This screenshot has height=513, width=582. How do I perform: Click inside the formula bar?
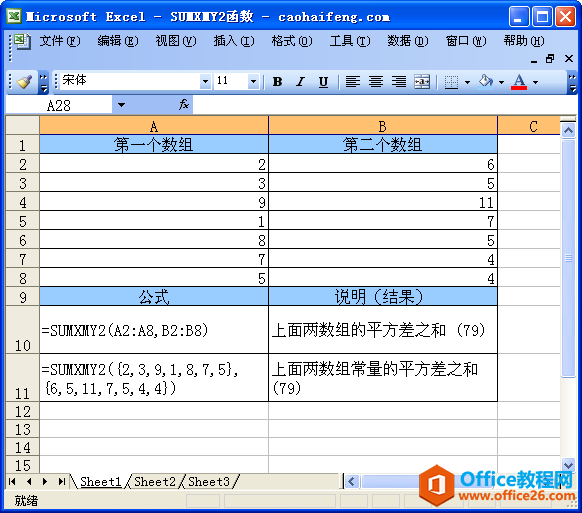click(385, 105)
